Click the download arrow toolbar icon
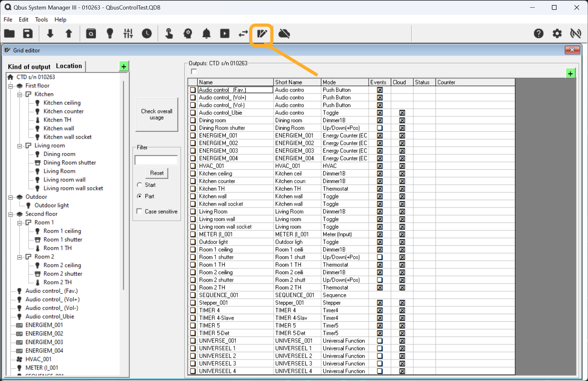Screen dimensions: 588x381 pyautogui.click(x=50, y=34)
